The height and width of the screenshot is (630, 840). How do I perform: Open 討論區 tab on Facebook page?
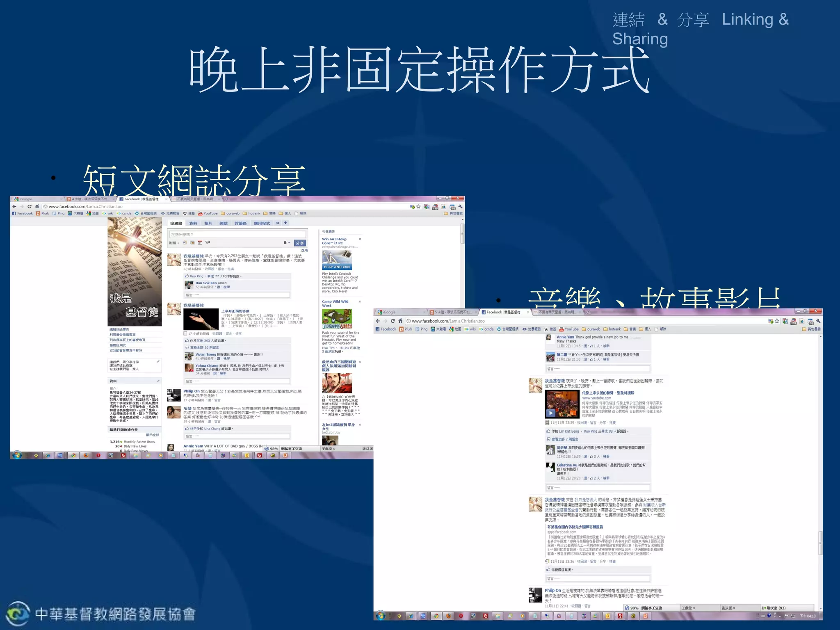point(241,224)
